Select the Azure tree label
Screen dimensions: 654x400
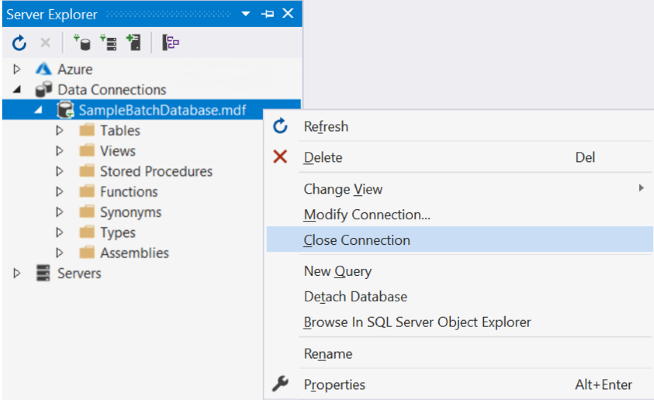[x=75, y=69]
